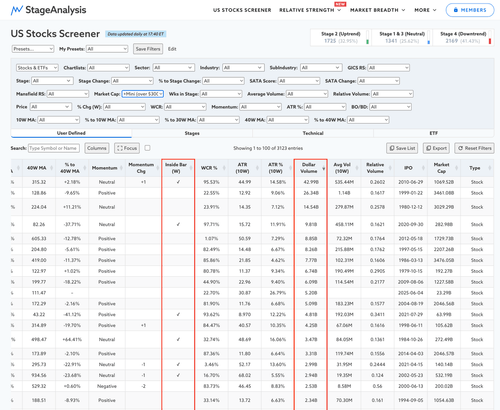Click the +64.41% value in % to 40W MA

click(72, 340)
